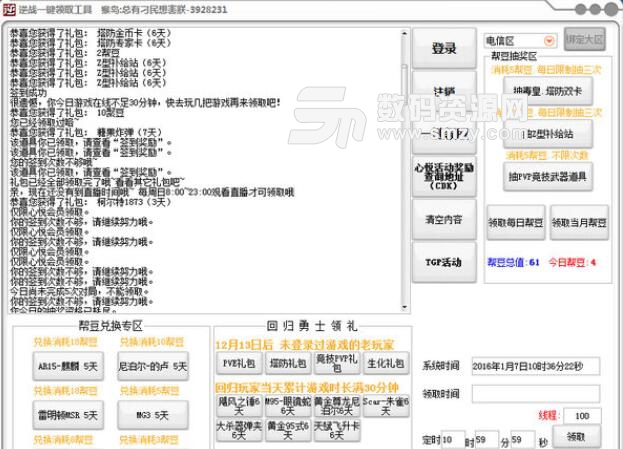Click the 线程 field showing 100
This screenshot has height=449, width=623.
tap(582, 416)
